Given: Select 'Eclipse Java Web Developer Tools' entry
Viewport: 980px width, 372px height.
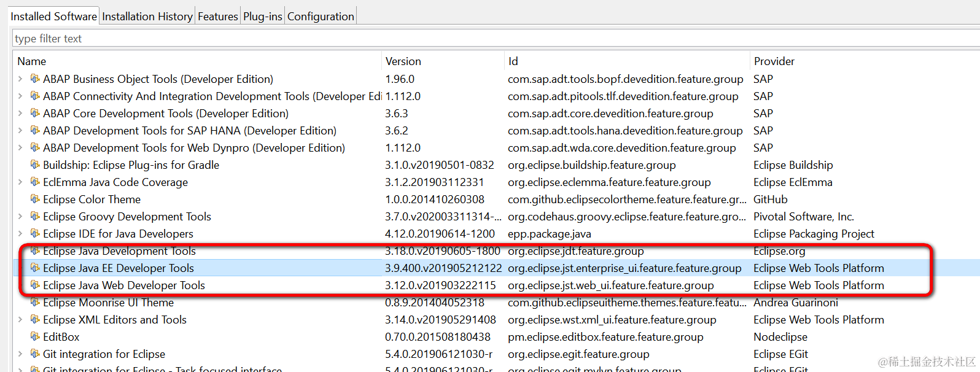Looking at the screenshot, I should (124, 285).
